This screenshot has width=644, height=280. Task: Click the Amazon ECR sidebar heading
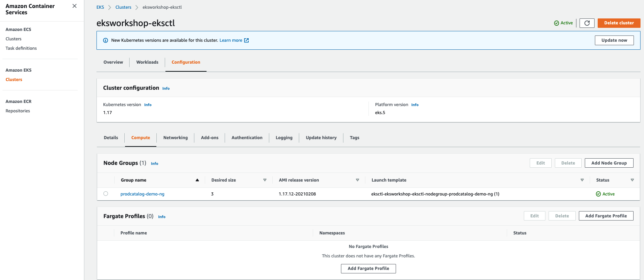(18, 102)
